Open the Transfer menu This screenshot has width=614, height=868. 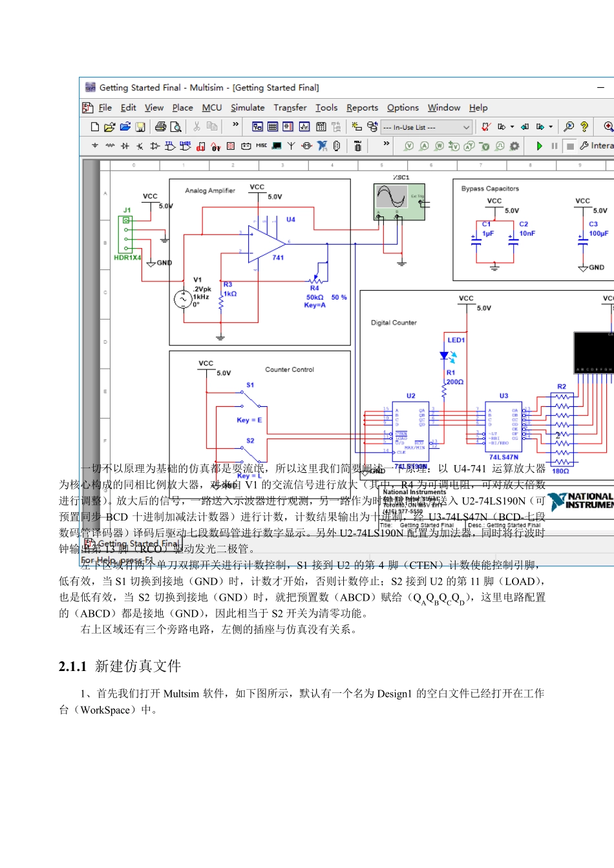pyautogui.click(x=290, y=108)
